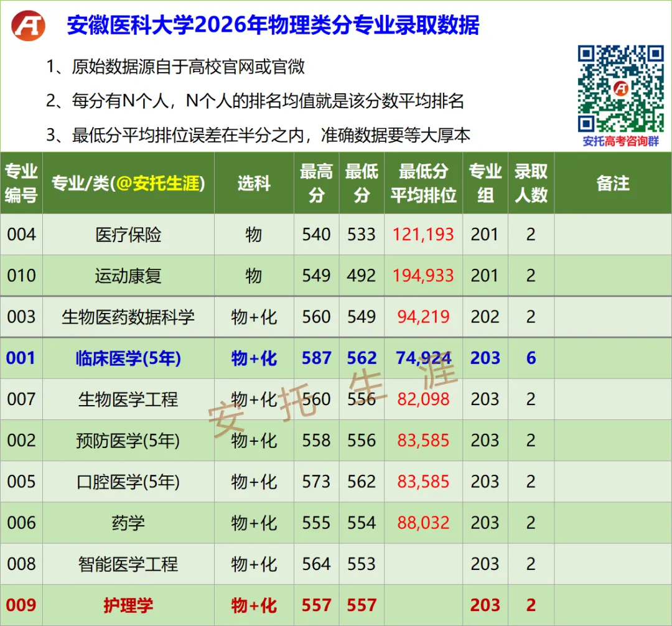Click the 选科 column header
The height and width of the screenshot is (626, 672).
tap(254, 183)
